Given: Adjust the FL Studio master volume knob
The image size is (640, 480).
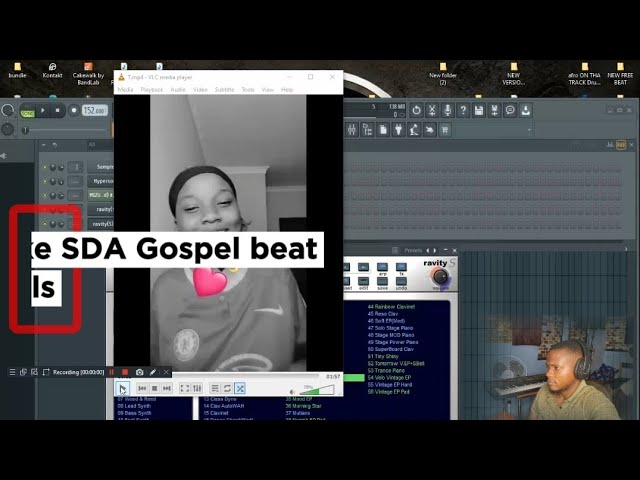Looking at the screenshot, I should click(7, 110).
